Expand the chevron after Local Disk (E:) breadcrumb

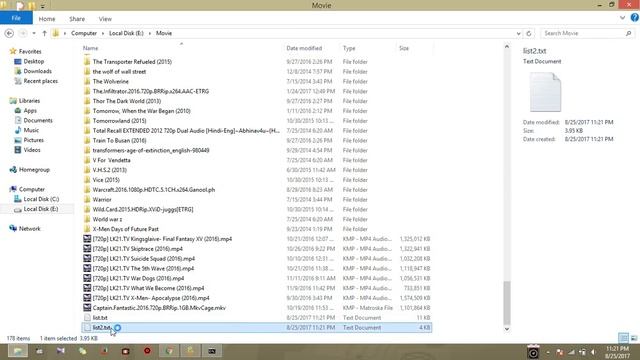click(x=149, y=33)
